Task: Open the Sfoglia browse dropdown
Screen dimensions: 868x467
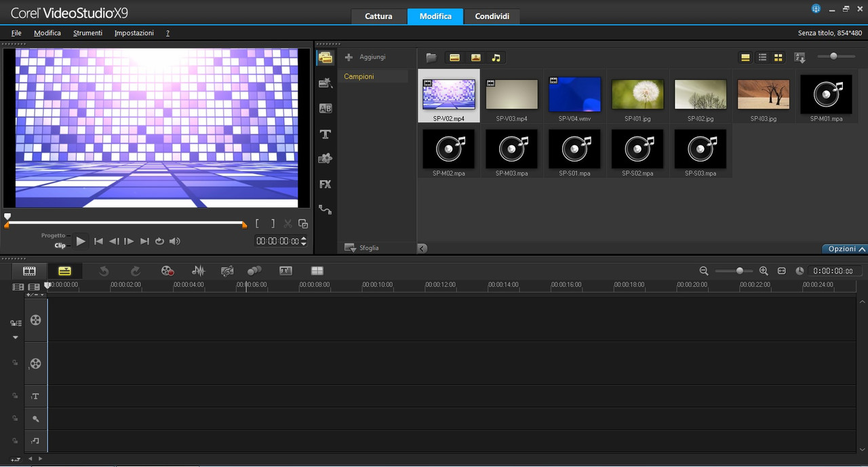Action: (362, 248)
